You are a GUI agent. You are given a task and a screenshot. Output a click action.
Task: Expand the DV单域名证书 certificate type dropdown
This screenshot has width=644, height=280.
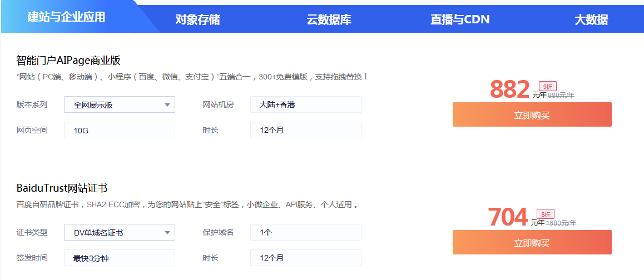(x=120, y=232)
